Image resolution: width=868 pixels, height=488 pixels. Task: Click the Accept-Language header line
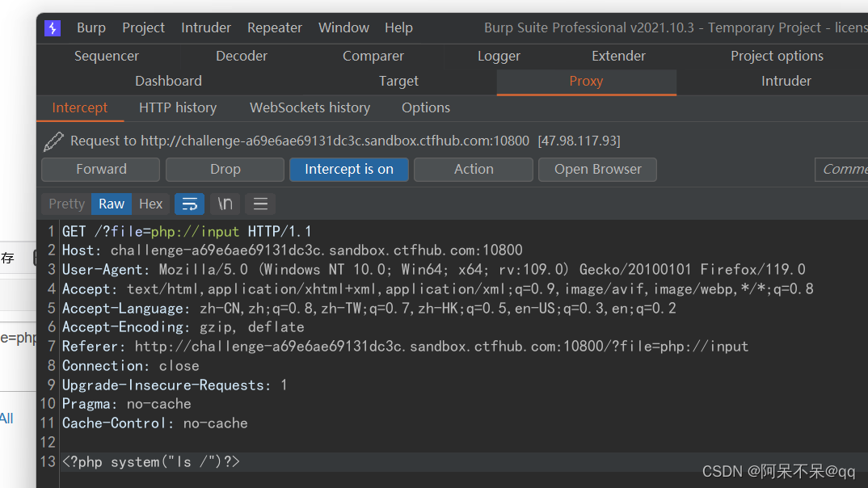pos(369,308)
